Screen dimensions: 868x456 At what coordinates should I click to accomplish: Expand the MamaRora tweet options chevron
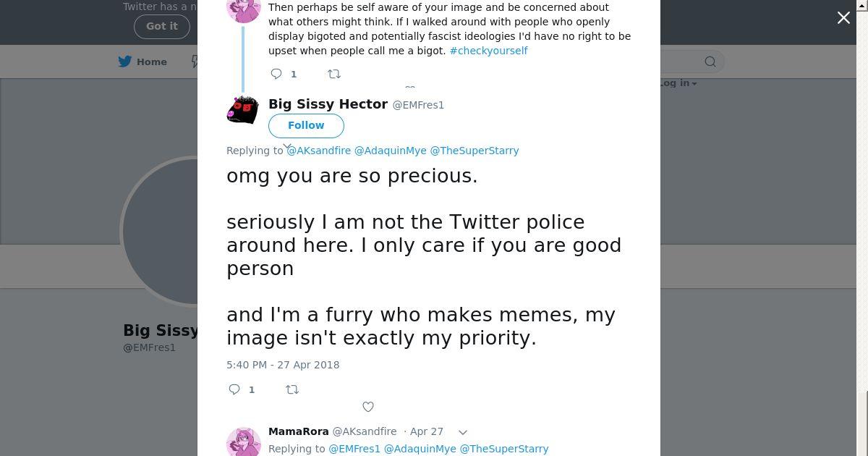pos(463,432)
